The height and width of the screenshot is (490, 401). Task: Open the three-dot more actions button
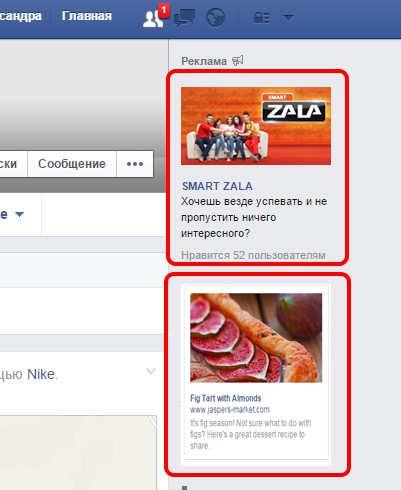(x=135, y=164)
